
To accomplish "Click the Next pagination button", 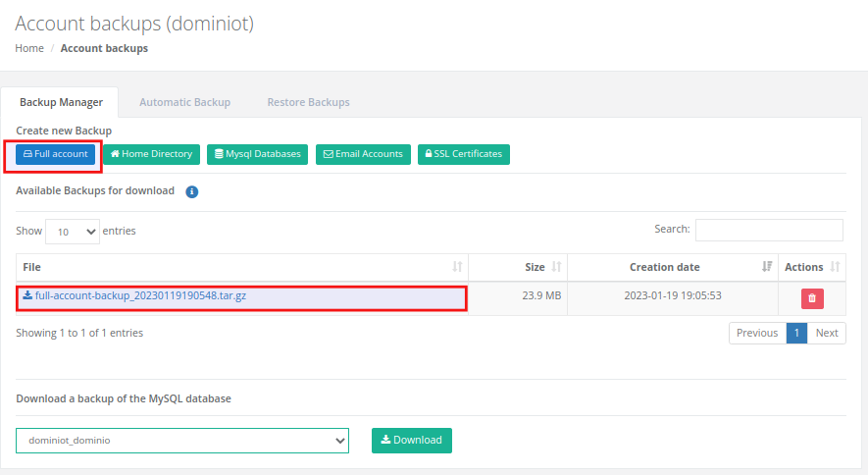I will (x=827, y=333).
